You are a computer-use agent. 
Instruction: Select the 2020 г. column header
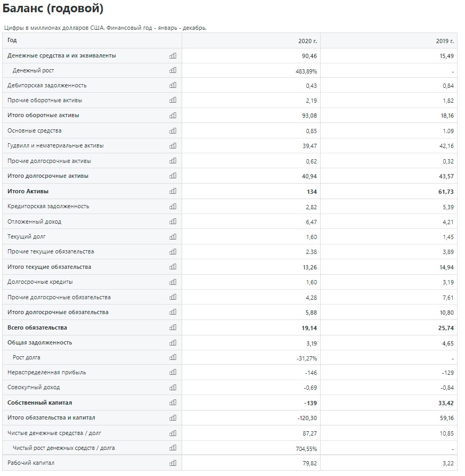(x=307, y=41)
